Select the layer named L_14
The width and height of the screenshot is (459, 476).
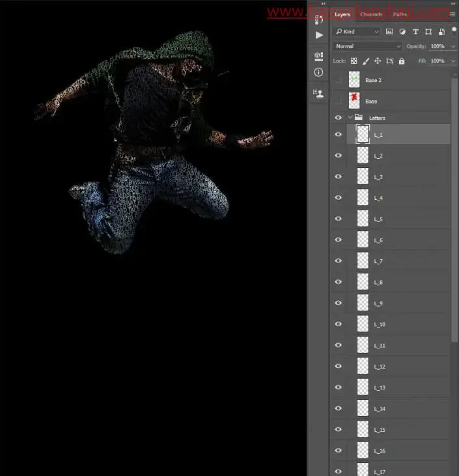tap(380, 409)
